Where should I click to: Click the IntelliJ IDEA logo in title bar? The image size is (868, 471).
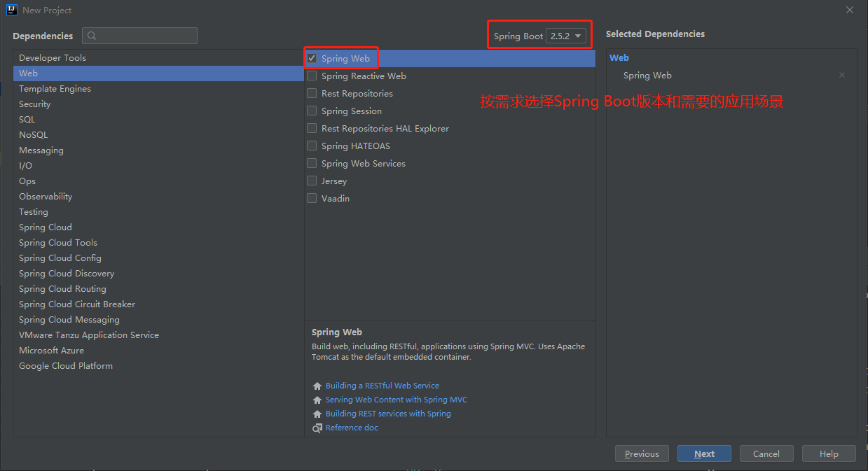pyautogui.click(x=11, y=10)
